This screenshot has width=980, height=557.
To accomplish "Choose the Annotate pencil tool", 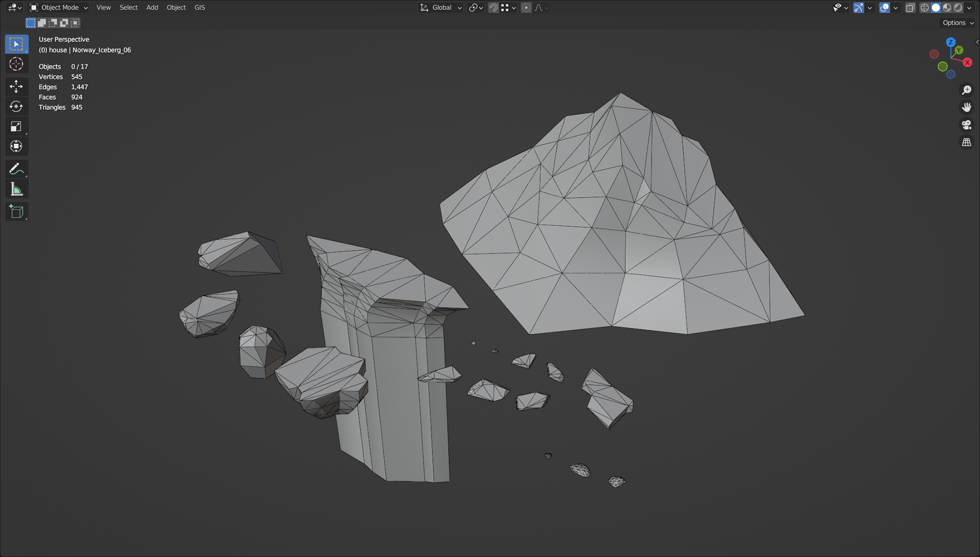I will pyautogui.click(x=16, y=168).
